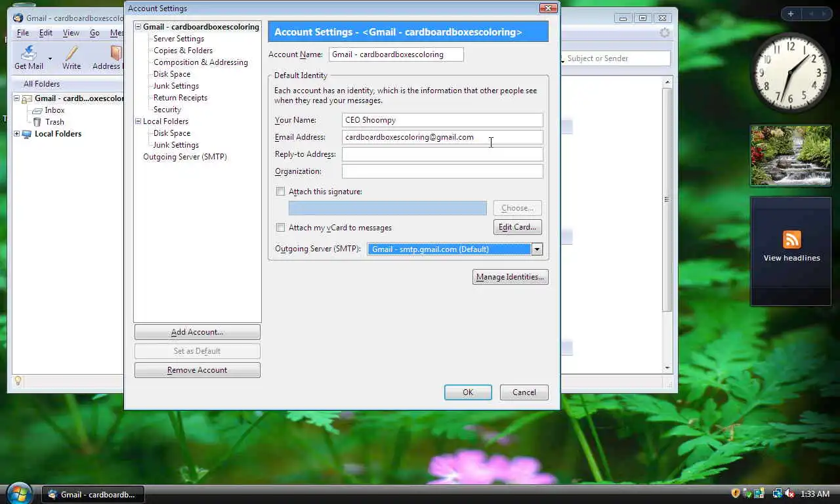This screenshot has width=840, height=504.
Task: Click the sidebar add gadget plus button
Action: (x=791, y=14)
